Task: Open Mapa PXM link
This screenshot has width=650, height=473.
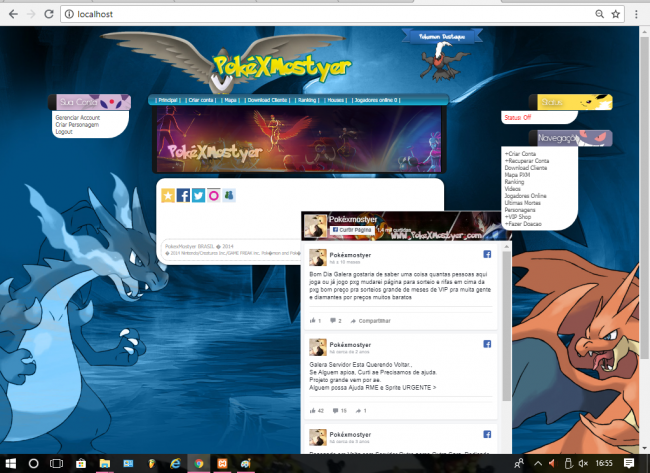Action: 517,175
